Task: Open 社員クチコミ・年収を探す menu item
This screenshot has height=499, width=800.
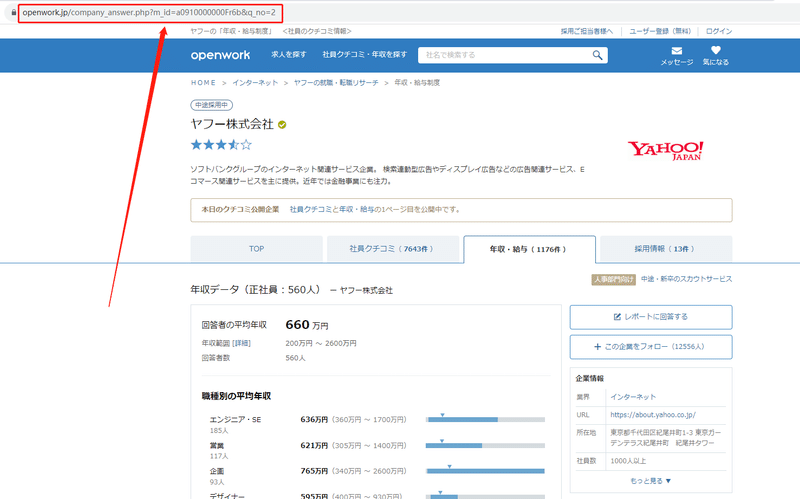Action: pos(365,55)
